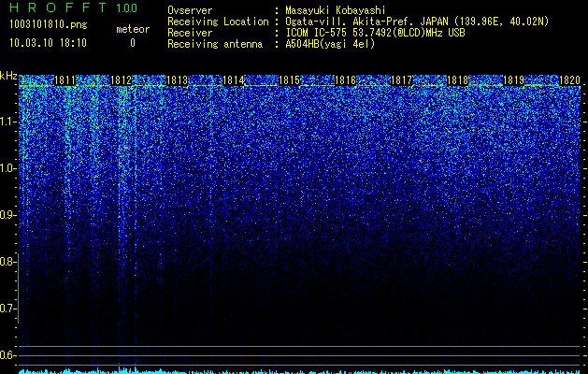This screenshot has height=374, width=588.
Task: Click the 1819 time marker
Action: pyautogui.click(x=514, y=80)
